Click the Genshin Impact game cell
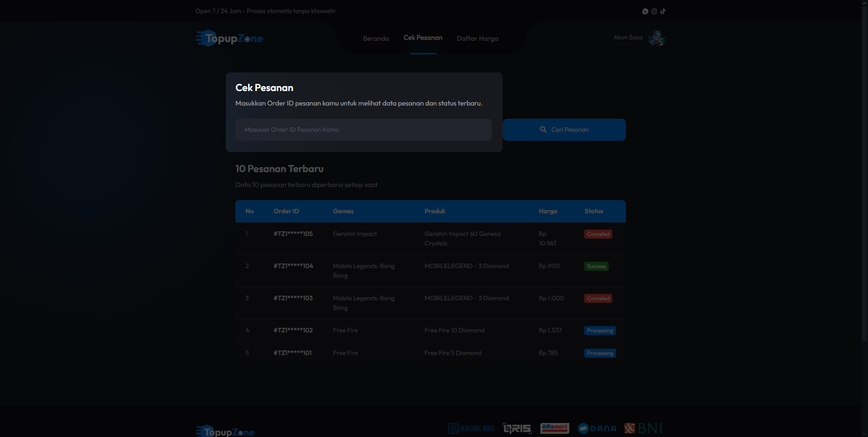The width and height of the screenshot is (868, 437). [x=355, y=234]
